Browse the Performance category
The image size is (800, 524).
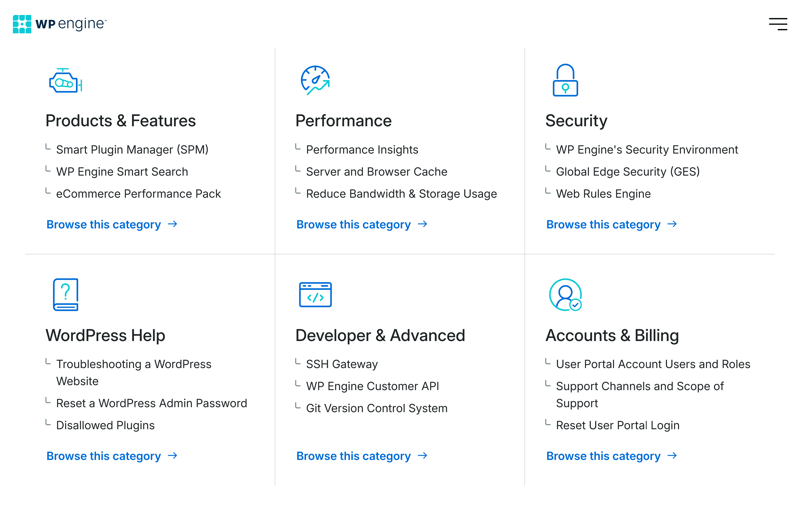pos(362,224)
